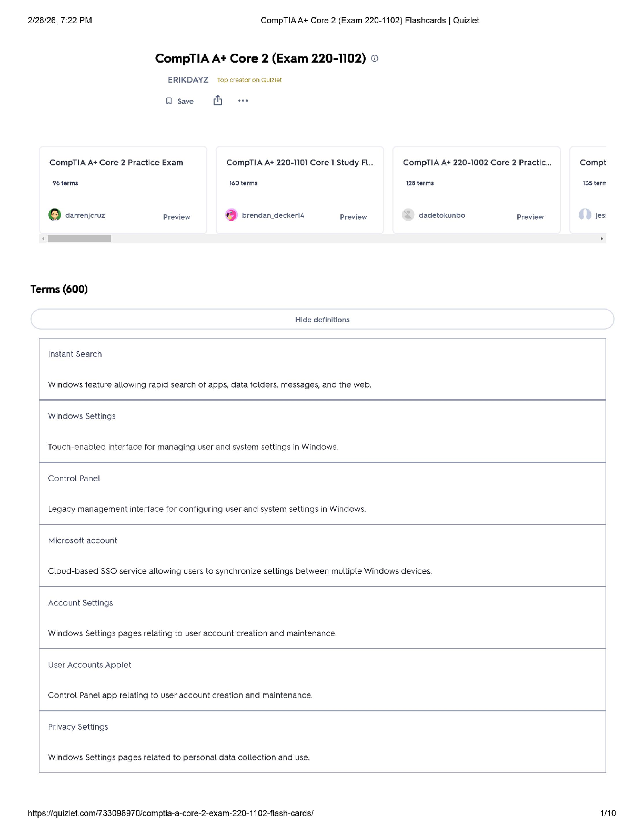
Task: Click the definition 'Windows Settings pages related to personal data'
Action: coord(179,758)
